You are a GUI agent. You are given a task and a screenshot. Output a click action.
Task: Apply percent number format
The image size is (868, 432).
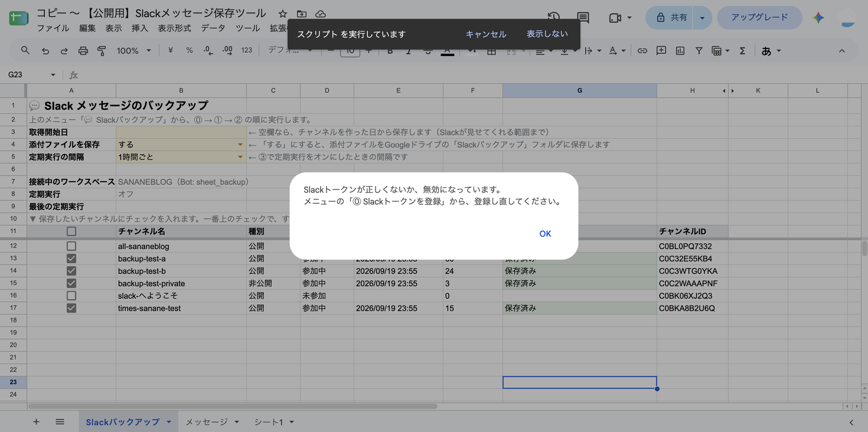click(189, 51)
